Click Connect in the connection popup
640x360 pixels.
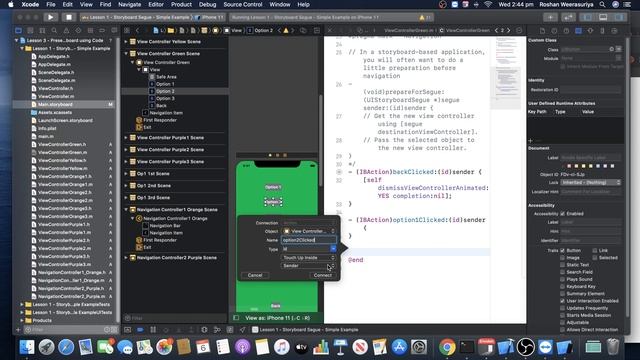click(x=322, y=275)
